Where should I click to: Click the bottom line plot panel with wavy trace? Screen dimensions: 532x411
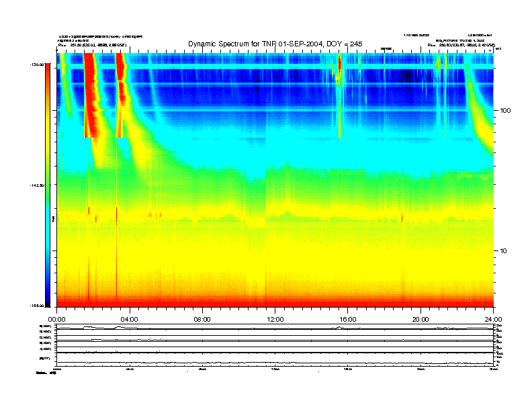click(275, 359)
